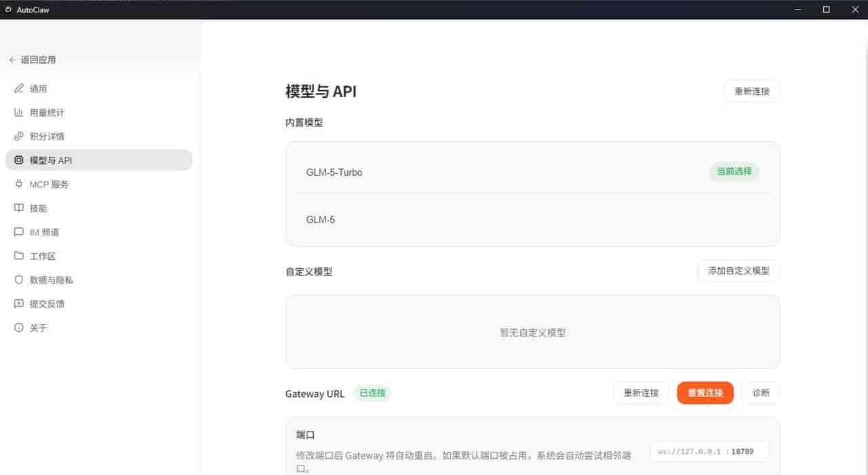
Task: Open 数据与隐私 settings
Action: (99, 280)
